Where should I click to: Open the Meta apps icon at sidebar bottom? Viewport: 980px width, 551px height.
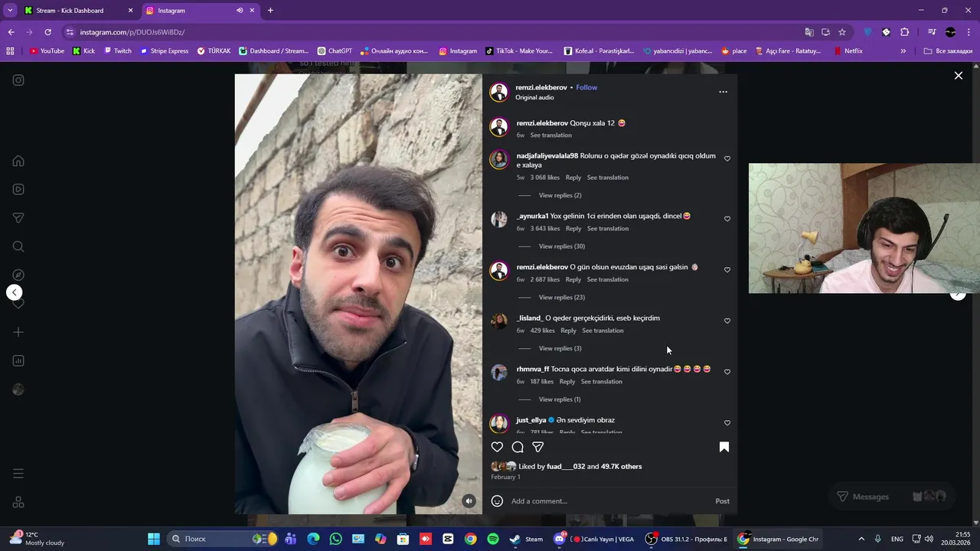tap(18, 502)
